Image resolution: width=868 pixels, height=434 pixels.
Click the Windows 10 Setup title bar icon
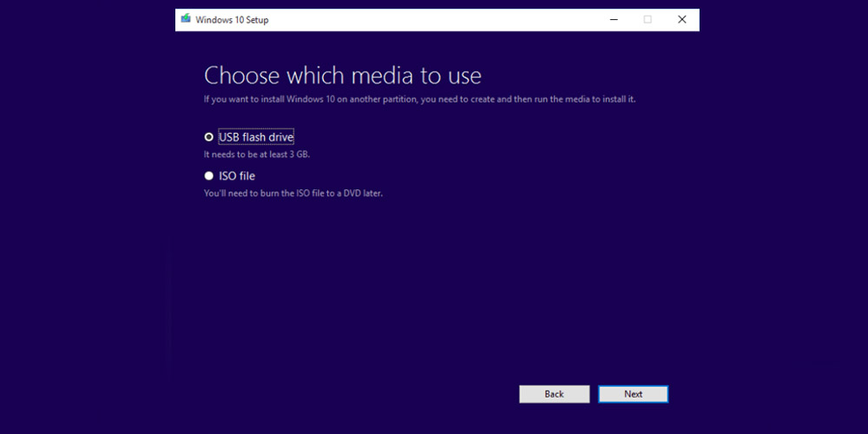pyautogui.click(x=186, y=19)
